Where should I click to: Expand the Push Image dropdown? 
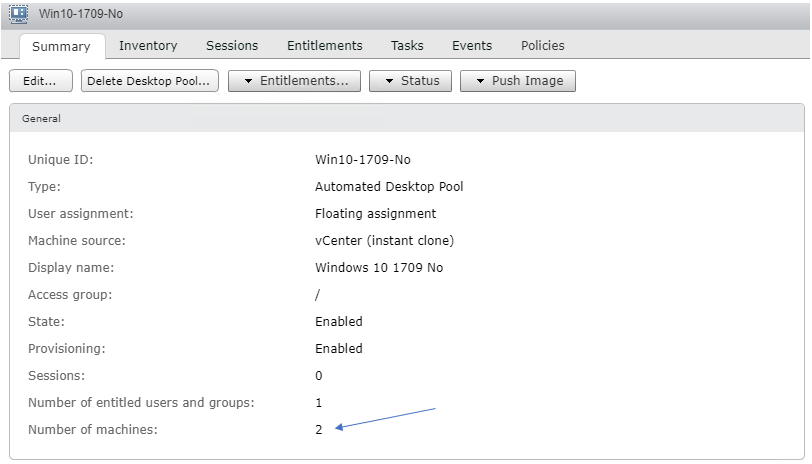(517, 81)
